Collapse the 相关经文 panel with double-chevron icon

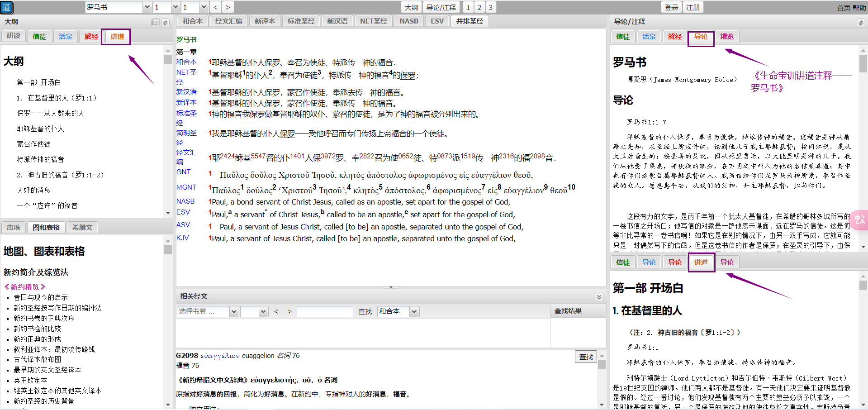(599, 297)
